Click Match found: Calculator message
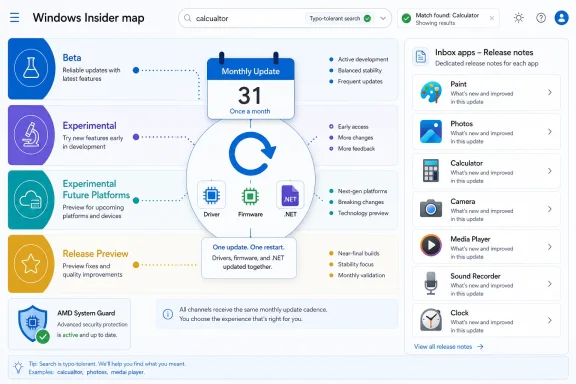The image size is (576, 384). click(x=447, y=15)
